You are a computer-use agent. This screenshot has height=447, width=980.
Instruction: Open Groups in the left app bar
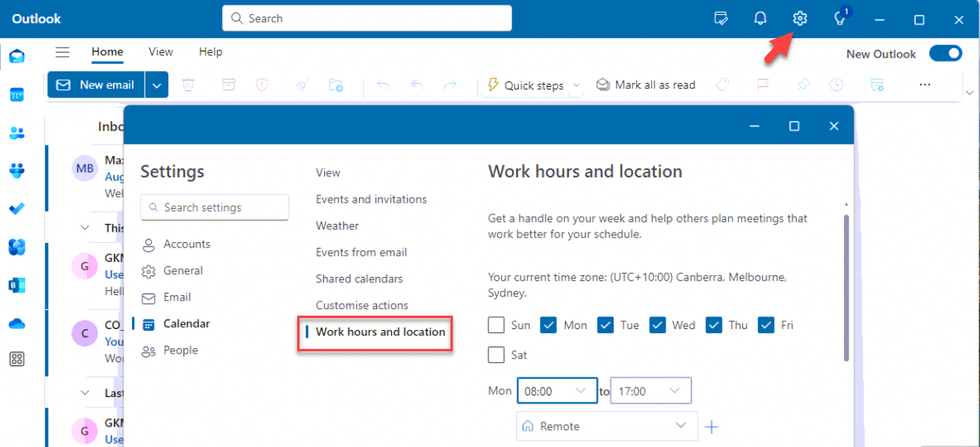[17, 170]
